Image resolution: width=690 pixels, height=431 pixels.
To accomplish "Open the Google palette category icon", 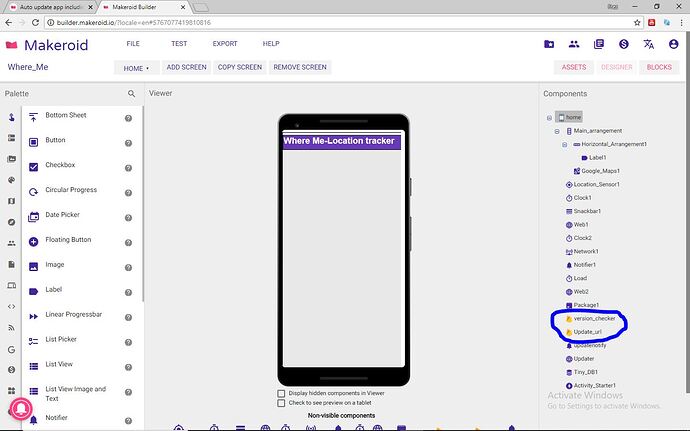I will (11, 350).
